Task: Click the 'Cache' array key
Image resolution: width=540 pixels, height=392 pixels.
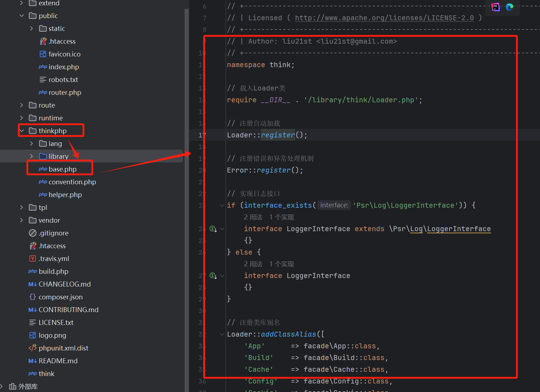Action: [259, 369]
